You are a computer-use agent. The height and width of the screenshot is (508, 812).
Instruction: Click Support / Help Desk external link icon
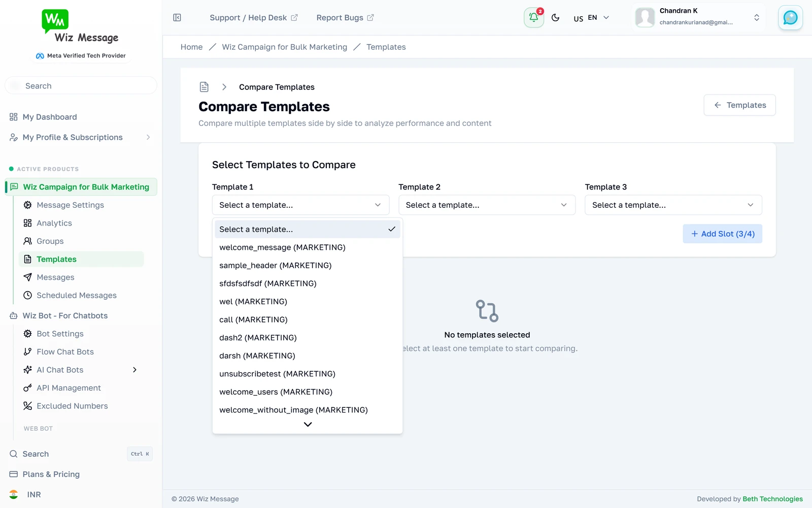tap(294, 17)
